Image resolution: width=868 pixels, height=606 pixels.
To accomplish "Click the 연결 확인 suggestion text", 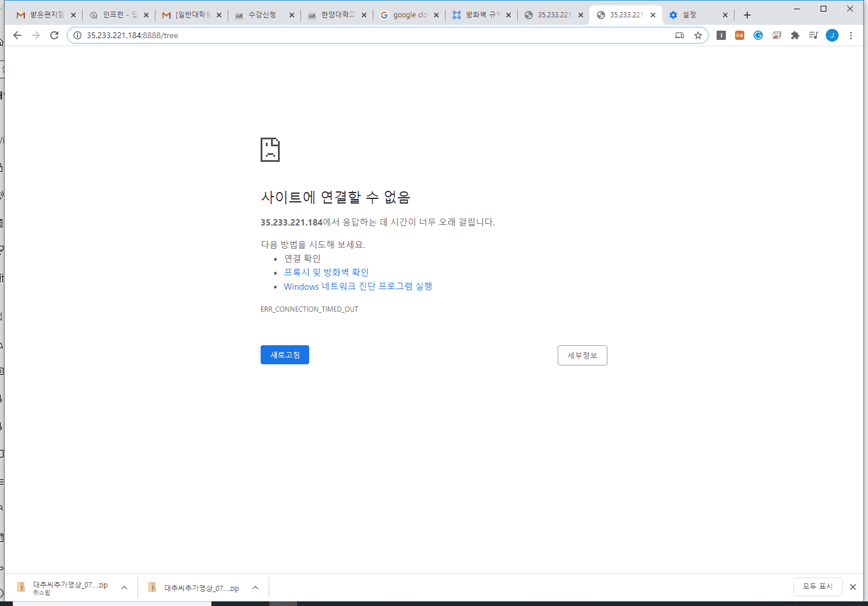I will [302, 258].
